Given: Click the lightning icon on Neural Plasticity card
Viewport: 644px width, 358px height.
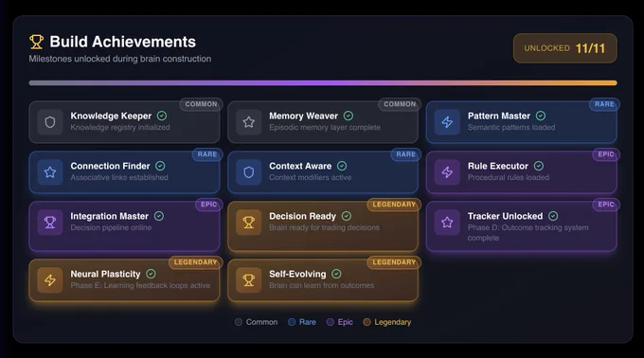Looking at the screenshot, I should click(x=50, y=280).
